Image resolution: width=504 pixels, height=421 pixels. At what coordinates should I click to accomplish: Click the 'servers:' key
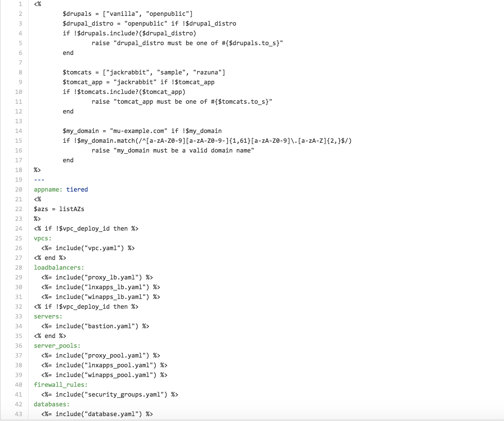point(48,316)
